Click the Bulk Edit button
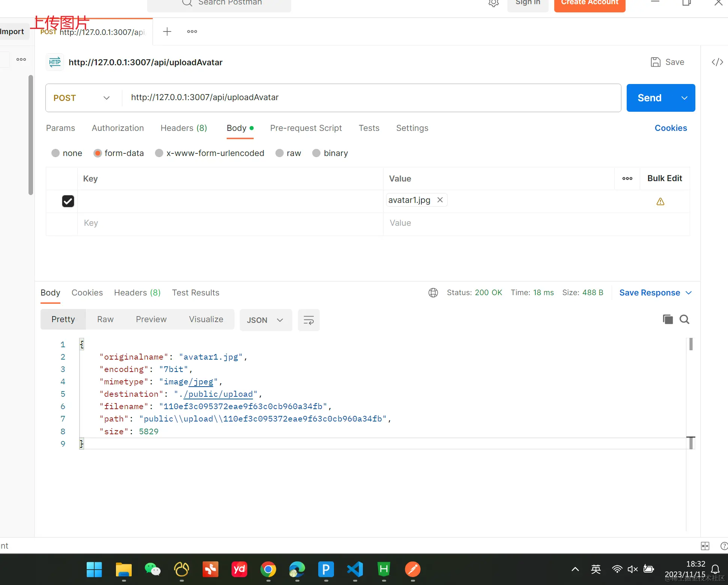 pos(664,178)
